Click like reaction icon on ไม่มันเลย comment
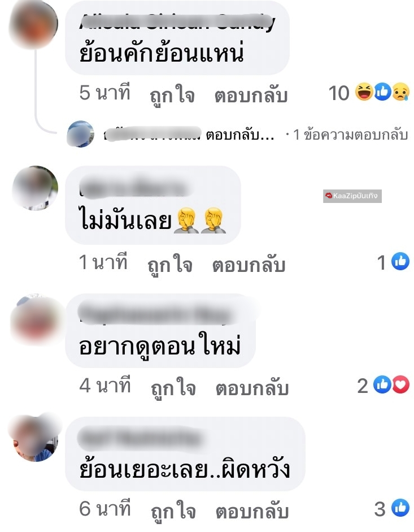 click(400, 262)
